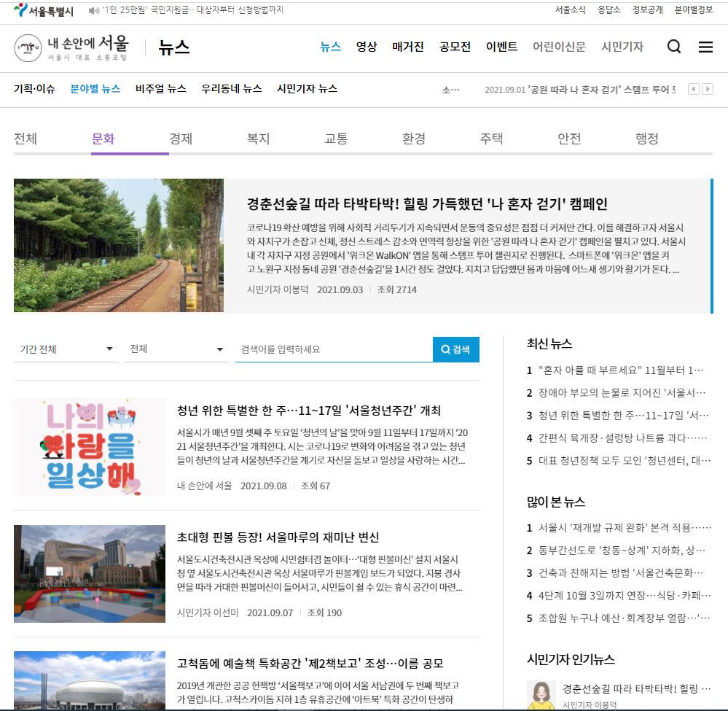Go to 시민기자 in main navigation
Viewport: 728px width, 711px height.
622,47
